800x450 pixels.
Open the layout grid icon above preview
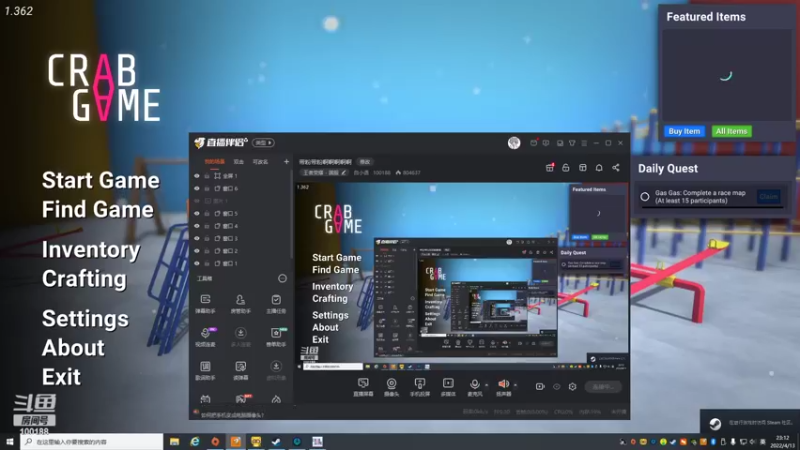tap(583, 167)
